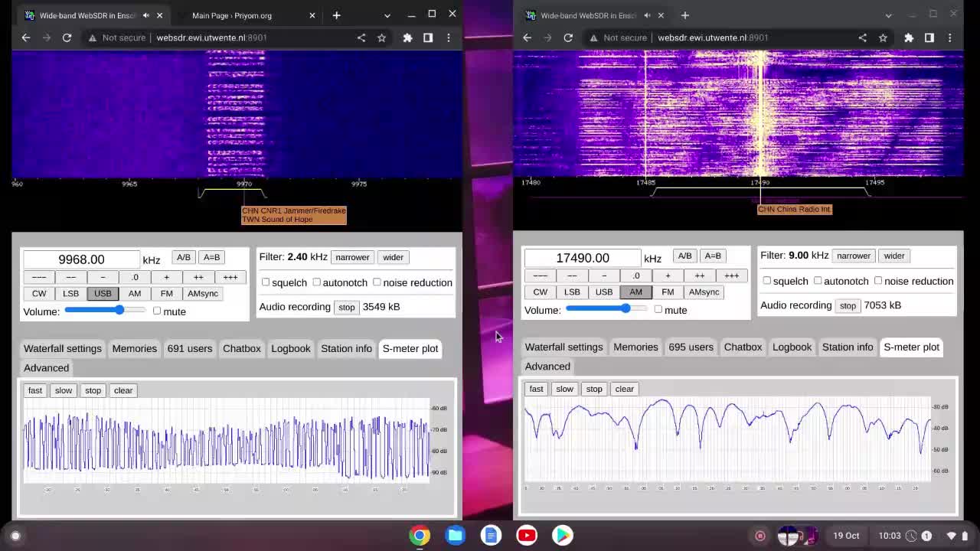The height and width of the screenshot is (551, 980).
Task: Open the Play Store from the shelf
Action: pos(563,536)
